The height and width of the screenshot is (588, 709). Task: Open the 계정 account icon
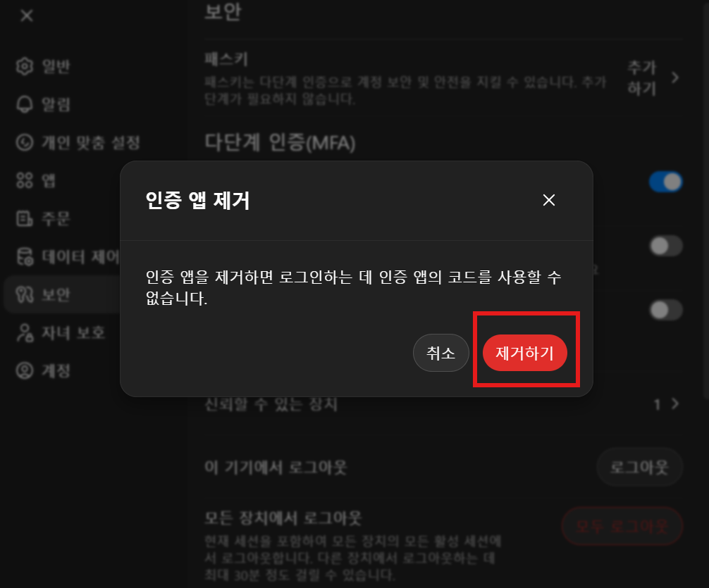[25, 371]
